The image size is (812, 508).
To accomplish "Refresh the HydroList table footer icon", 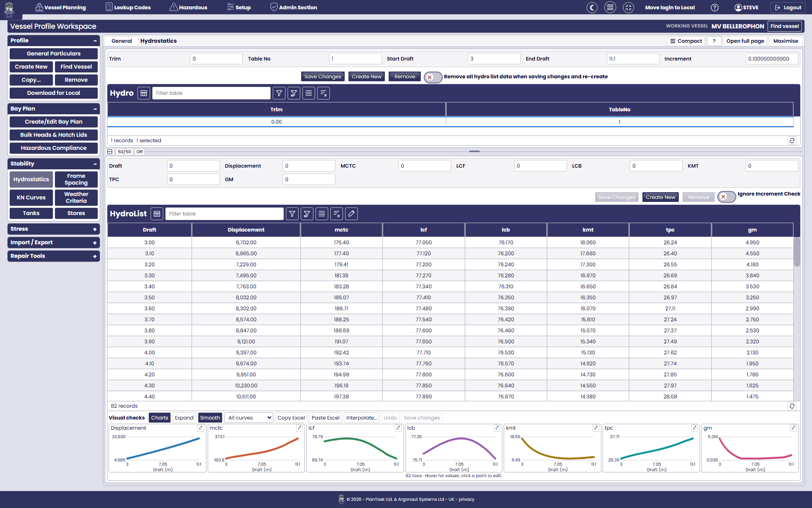I will [x=792, y=406].
